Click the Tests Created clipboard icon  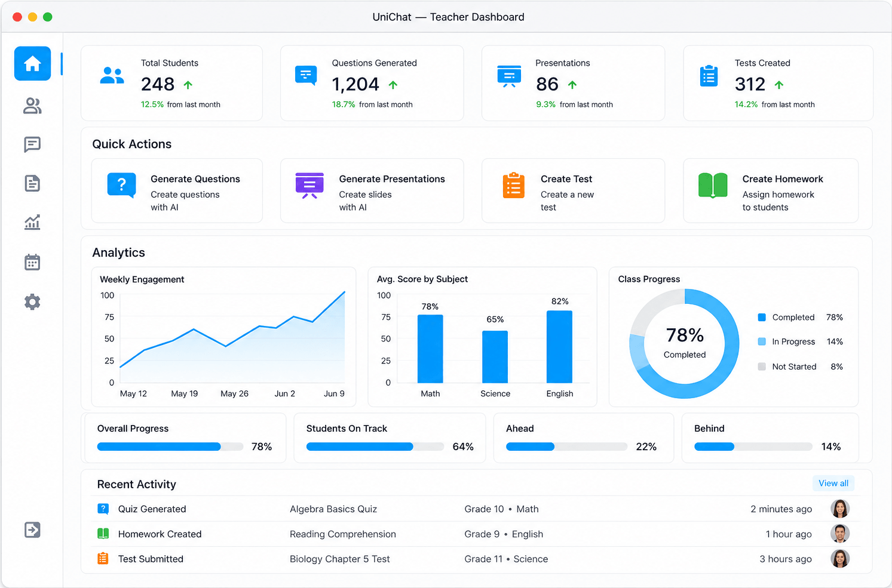[709, 76]
